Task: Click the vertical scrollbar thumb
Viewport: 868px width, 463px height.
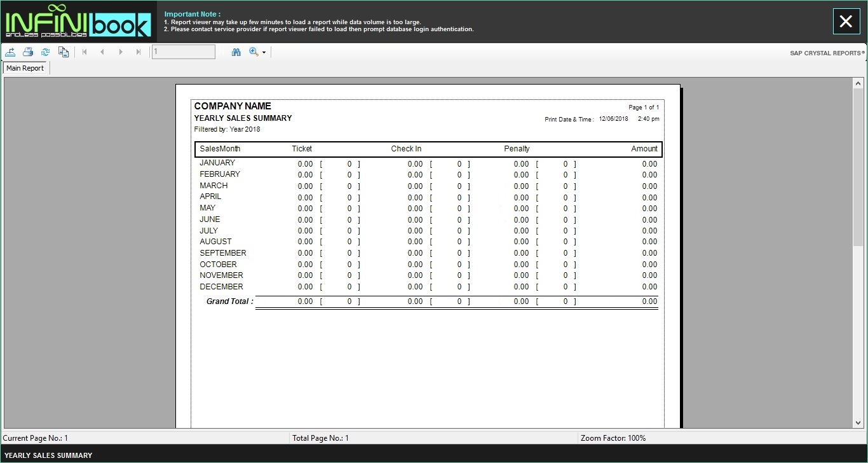Action: click(x=858, y=167)
